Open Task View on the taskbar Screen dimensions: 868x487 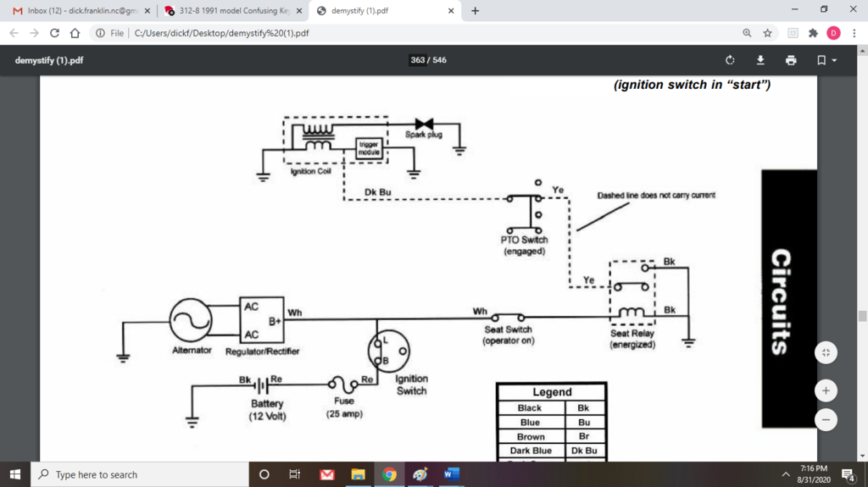[x=294, y=474]
